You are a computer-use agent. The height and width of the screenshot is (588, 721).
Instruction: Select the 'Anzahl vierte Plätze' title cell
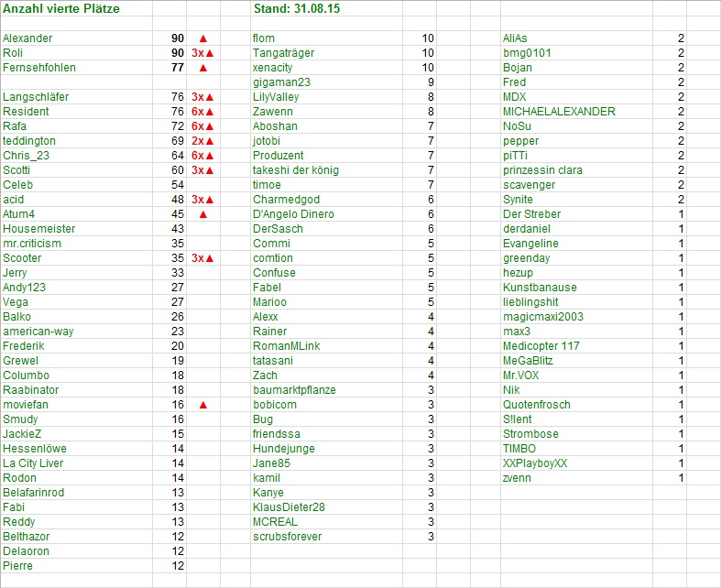pos(60,9)
